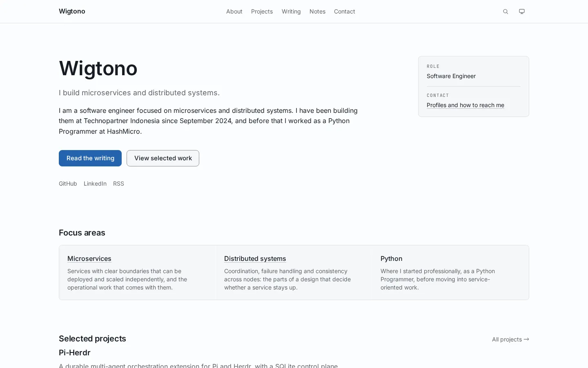
Task: Click the Focus areas heading
Action: (x=82, y=233)
